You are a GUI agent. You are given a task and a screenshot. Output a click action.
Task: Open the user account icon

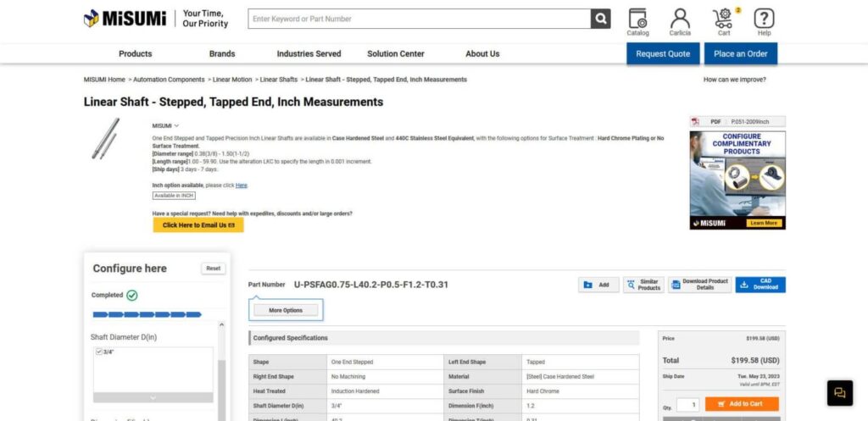pyautogui.click(x=680, y=20)
